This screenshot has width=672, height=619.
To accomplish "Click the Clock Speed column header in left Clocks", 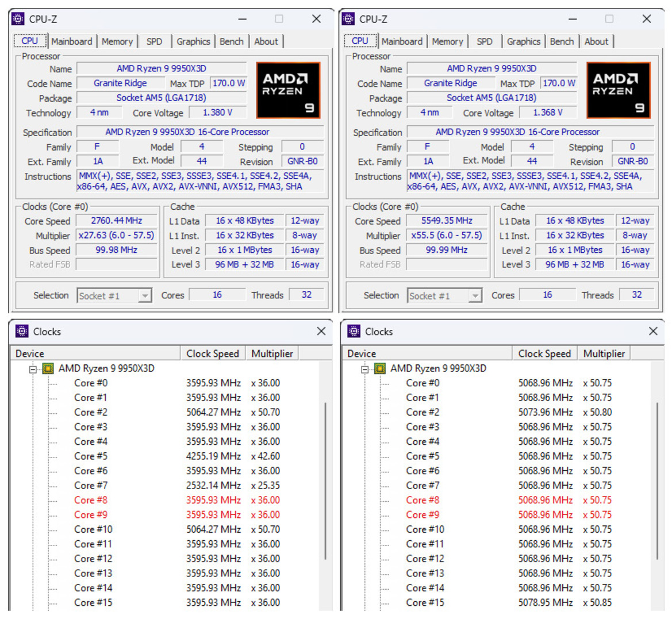I will [x=213, y=353].
